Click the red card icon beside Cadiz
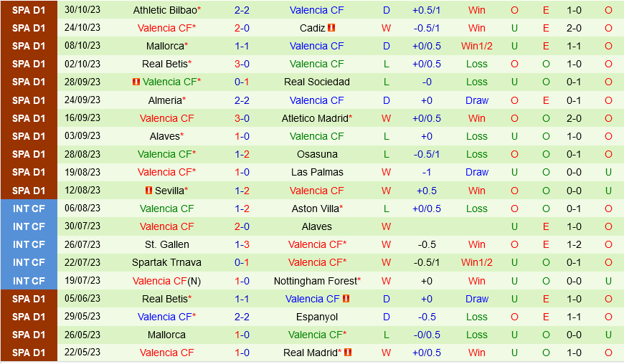This screenshot has height=364, width=624. pos(331,28)
